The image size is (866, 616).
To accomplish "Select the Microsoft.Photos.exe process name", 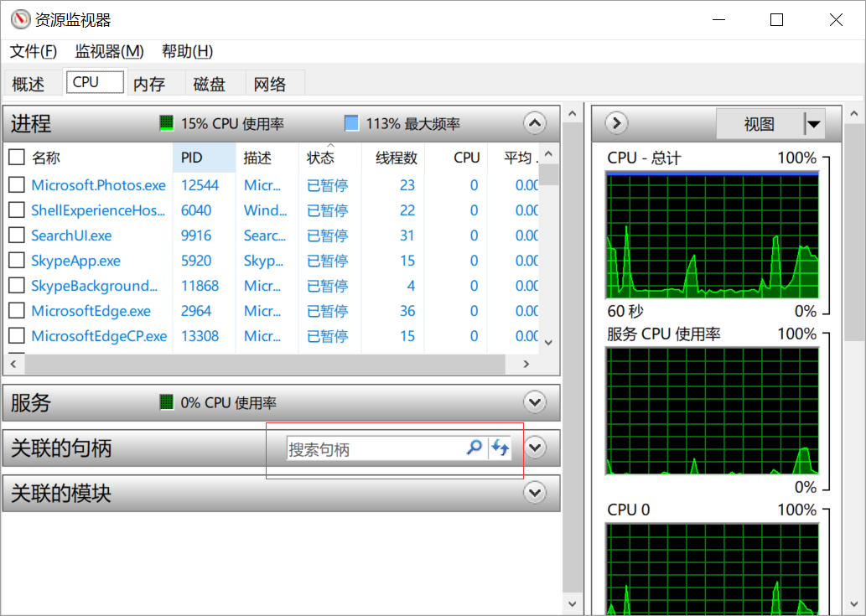I will coord(98,185).
